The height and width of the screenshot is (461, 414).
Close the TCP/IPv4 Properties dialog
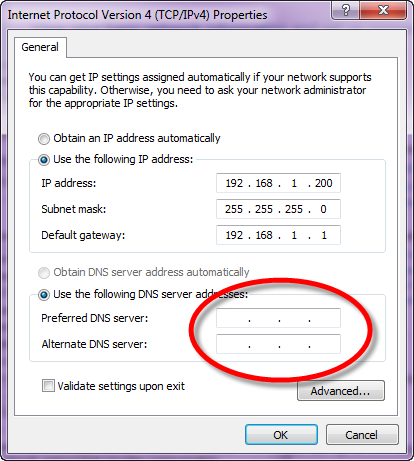click(x=383, y=10)
